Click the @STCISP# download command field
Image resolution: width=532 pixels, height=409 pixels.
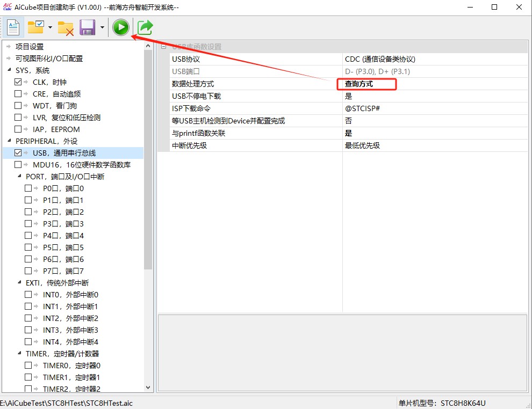click(363, 108)
